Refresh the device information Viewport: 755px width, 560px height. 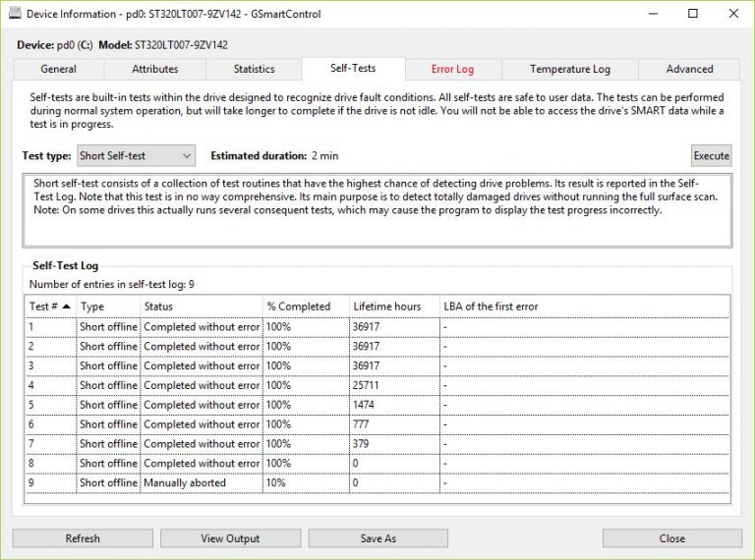(83, 538)
